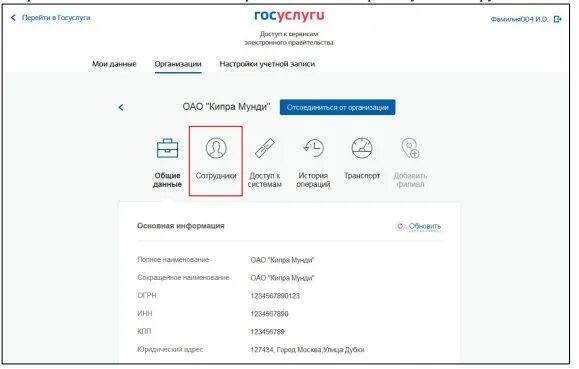Click the Сокращенное наименование value

tap(282, 278)
